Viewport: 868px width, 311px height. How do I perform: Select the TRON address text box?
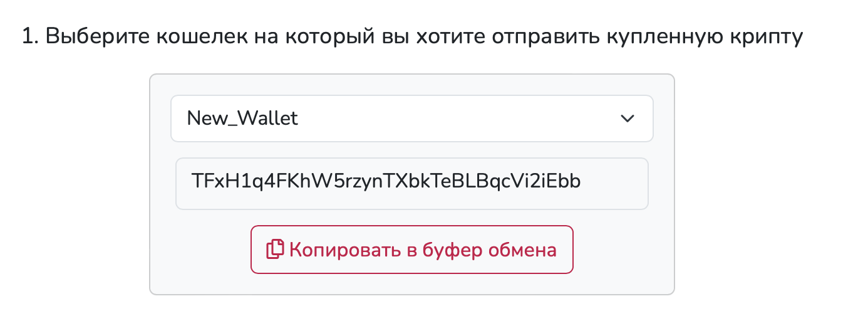click(411, 183)
